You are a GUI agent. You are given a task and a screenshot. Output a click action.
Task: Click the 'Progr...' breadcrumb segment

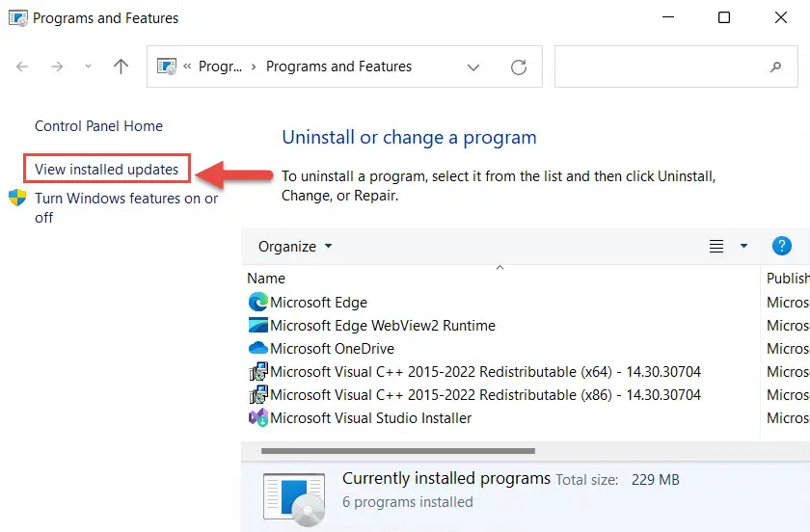pyautogui.click(x=220, y=66)
